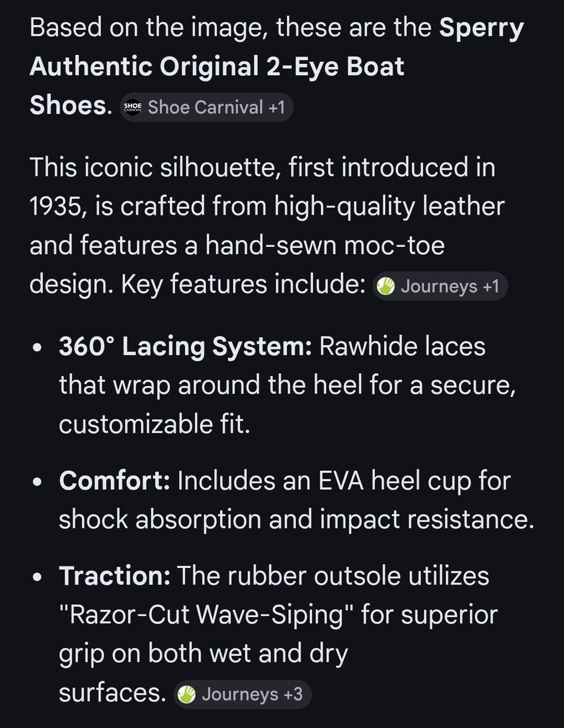Click the Shoe Carnival logo icon

[x=132, y=107]
